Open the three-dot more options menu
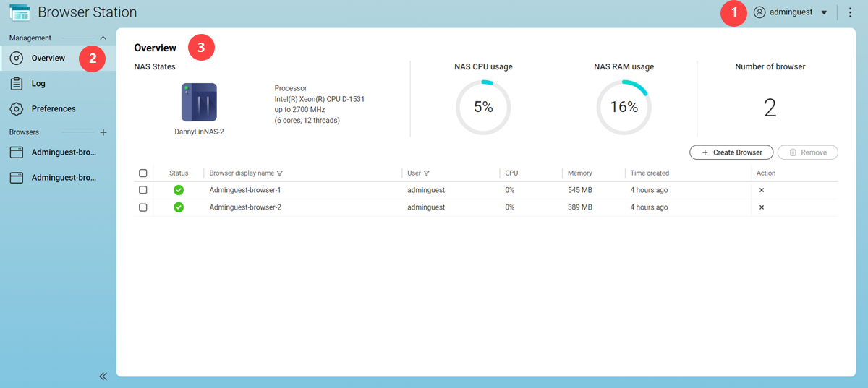868x388 pixels. pyautogui.click(x=850, y=12)
